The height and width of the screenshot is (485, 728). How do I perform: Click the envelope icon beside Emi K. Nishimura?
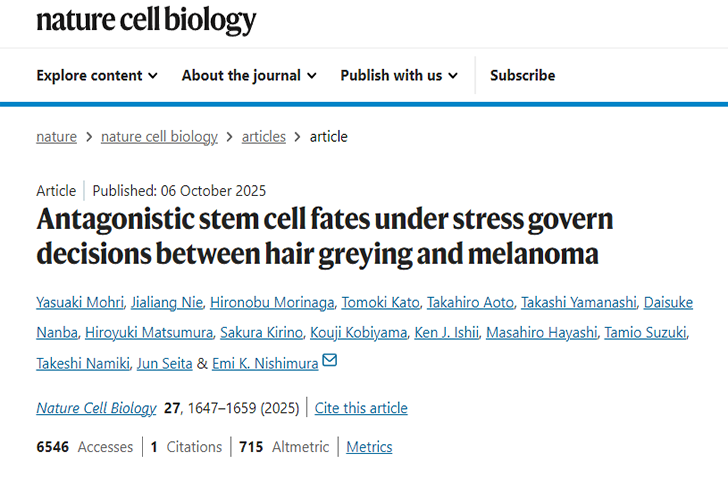tap(330, 361)
